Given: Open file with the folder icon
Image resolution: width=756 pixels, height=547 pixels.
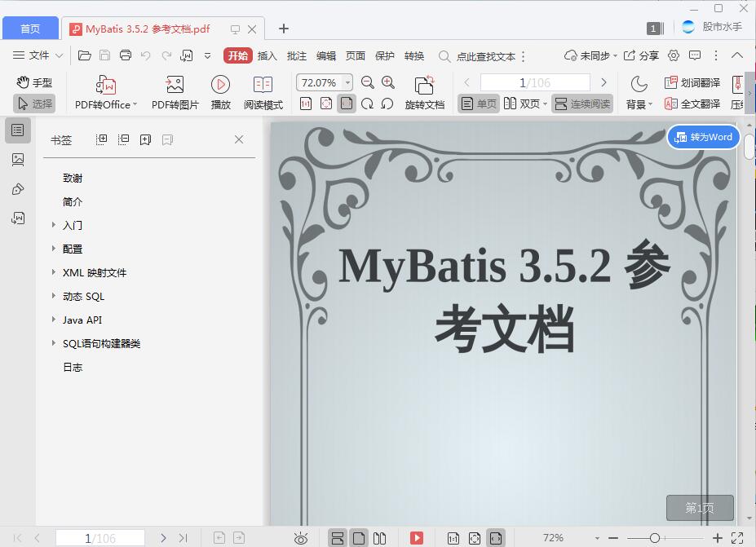Looking at the screenshot, I should 84,55.
